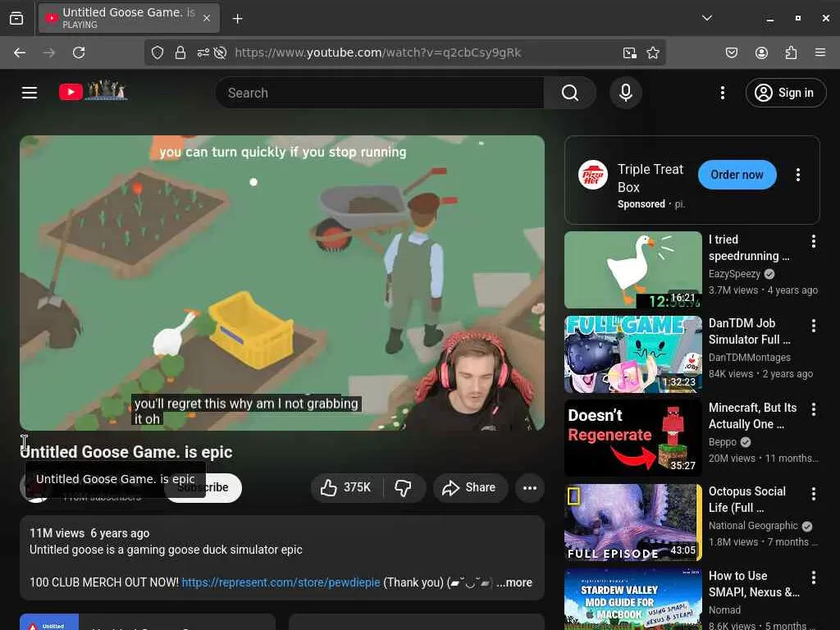This screenshot has width=840, height=630.
Task: Select the Untitled Goose Game tab
Action: 129,18
